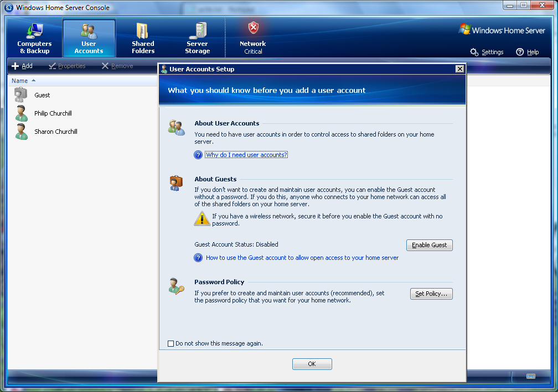Open Properties for selected user
This screenshot has height=392, width=558.
68,66
